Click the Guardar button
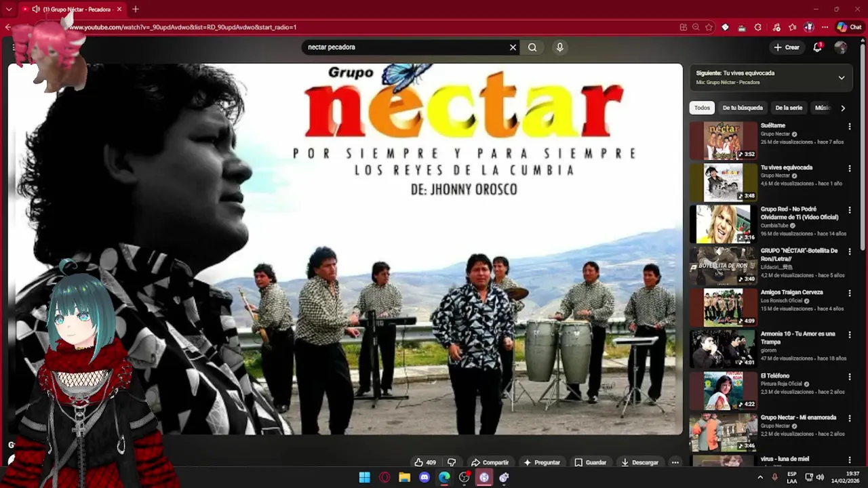 pos(590,462)
